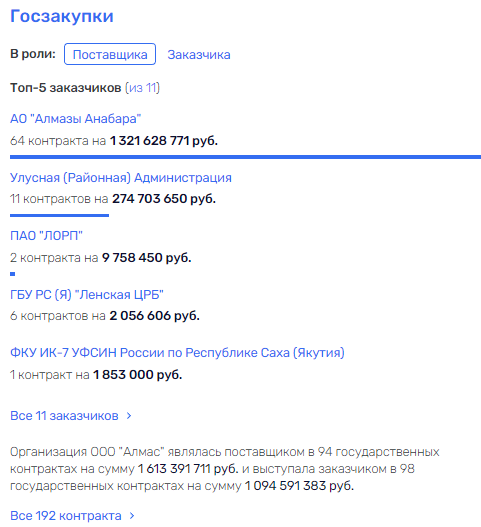The image size is (481, 527).
Task: Click amount 1 853 000 руб.
Action: 137,374
